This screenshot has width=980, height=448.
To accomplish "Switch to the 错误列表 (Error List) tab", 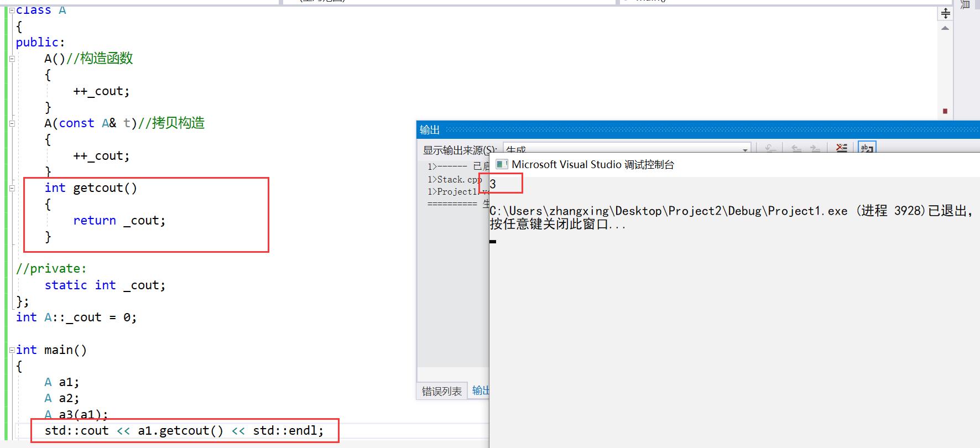I will (441, 391).
